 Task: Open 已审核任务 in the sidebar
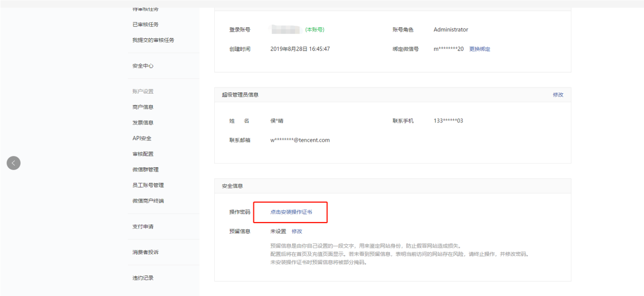tap(145, 25)
